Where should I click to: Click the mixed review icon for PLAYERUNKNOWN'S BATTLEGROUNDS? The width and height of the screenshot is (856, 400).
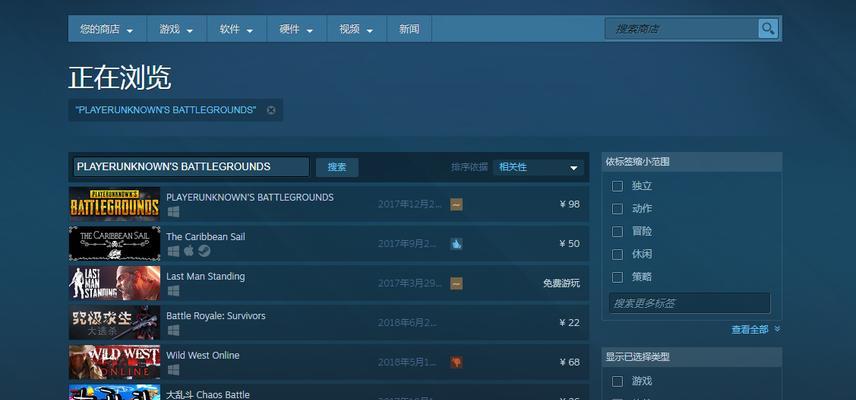pos(456,204)
